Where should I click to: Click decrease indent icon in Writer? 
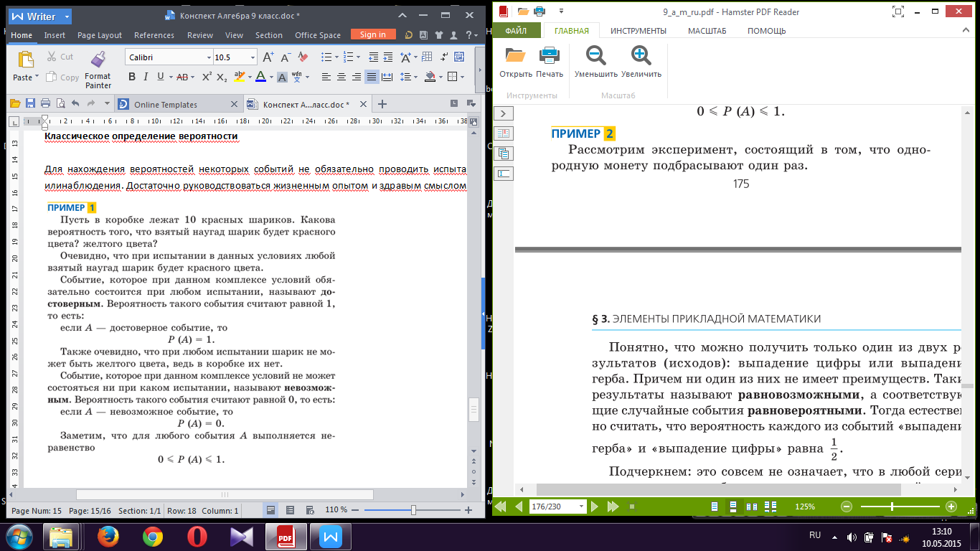click(373, 57)
